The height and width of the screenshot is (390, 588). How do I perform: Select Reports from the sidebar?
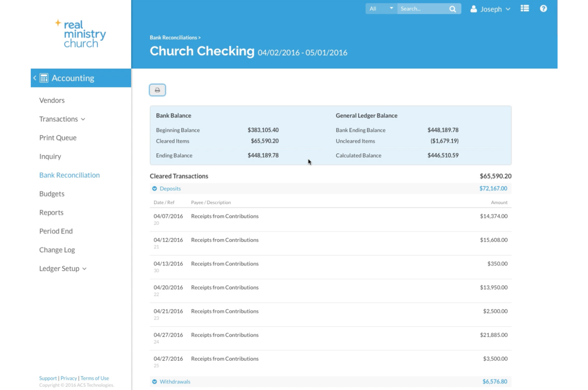click(51, 212)
